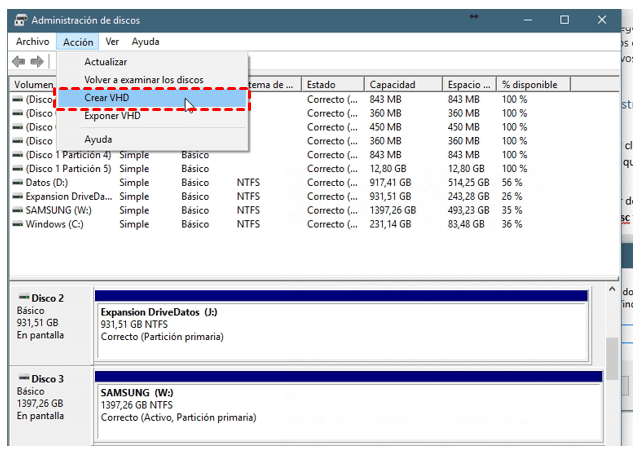
Task: Click the scroll up arrow in disk pane
Action: pos(611,289)
